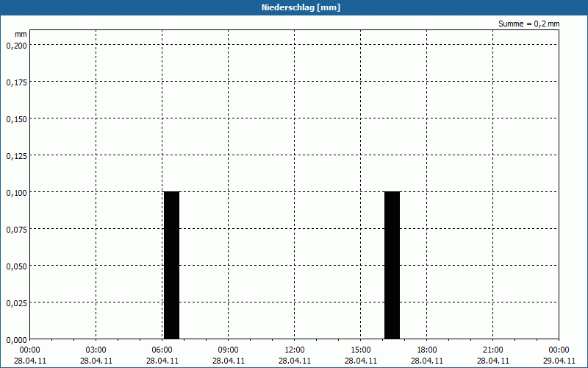Click the 21:00 time axis label

pyautogui.click(x=492, y=350)
